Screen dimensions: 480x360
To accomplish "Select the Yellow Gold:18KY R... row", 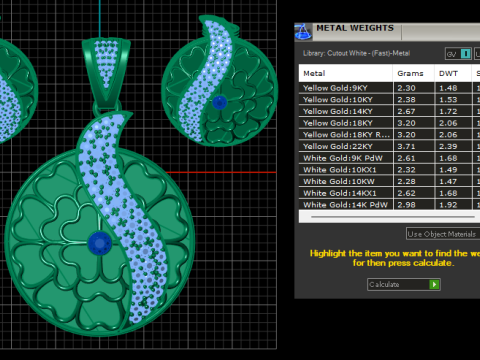I will [x=389, y=135].
